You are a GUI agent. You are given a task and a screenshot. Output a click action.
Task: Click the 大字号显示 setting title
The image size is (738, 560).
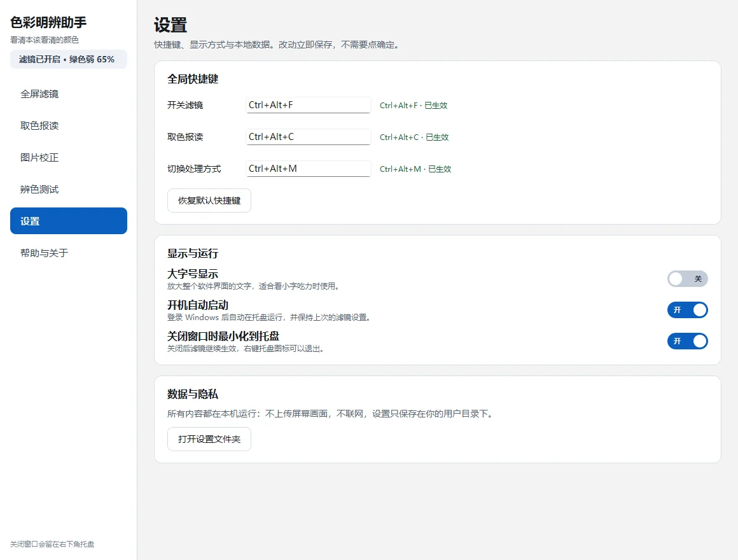193,274
